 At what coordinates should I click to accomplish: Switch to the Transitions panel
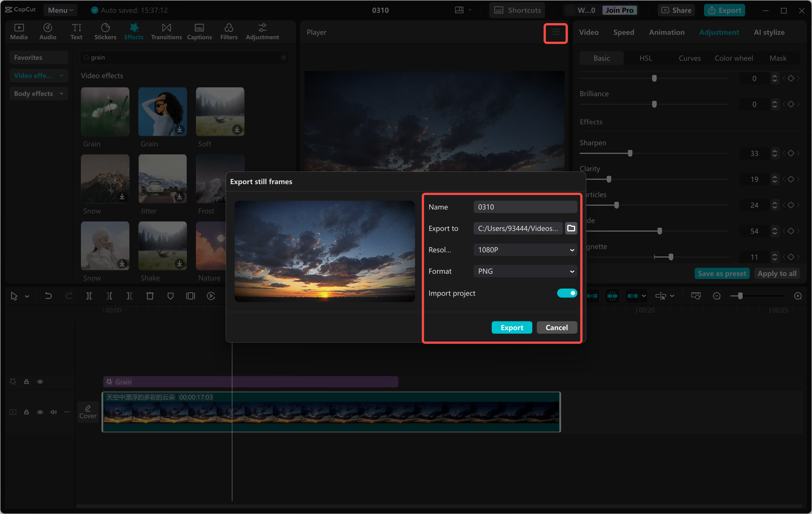(x=166, y=31)
